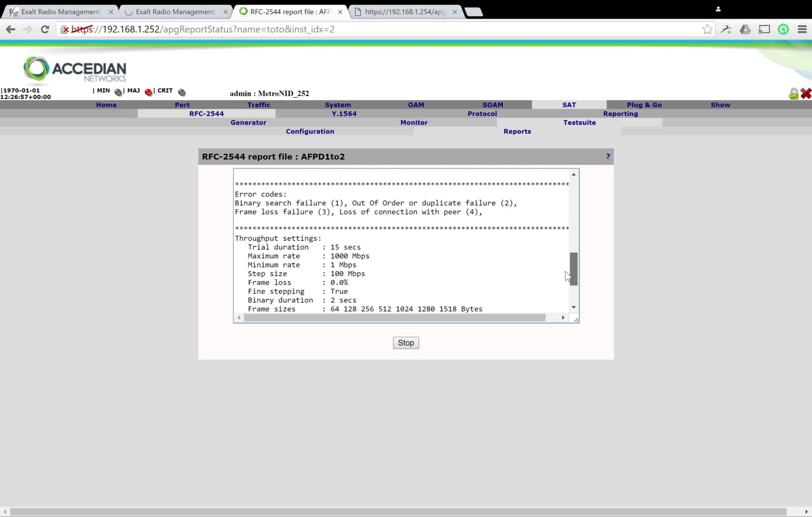Viewport: 812px width, 517px height.
Task: Open the Chrome menu with the hamburger icon
Action: (802, 29)
